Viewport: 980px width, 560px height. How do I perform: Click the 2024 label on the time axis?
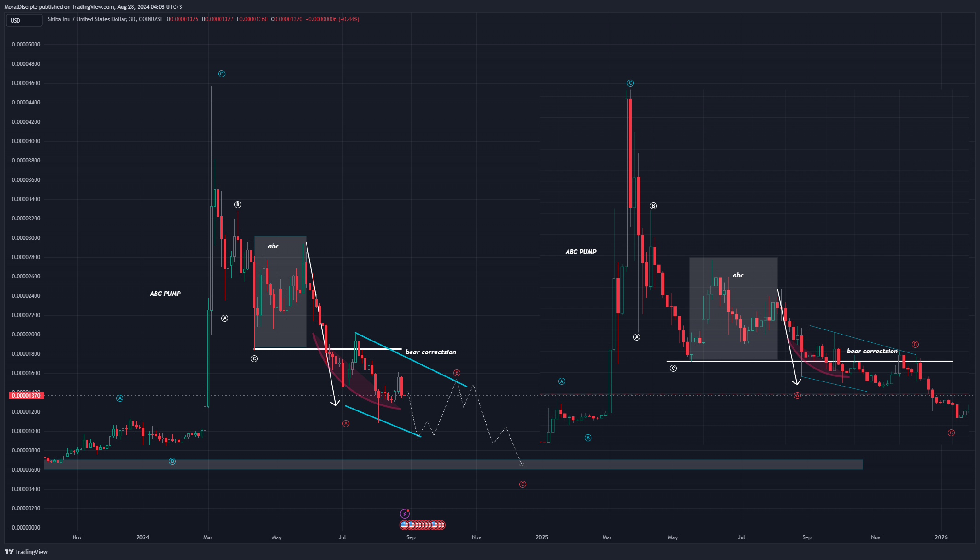143,537
